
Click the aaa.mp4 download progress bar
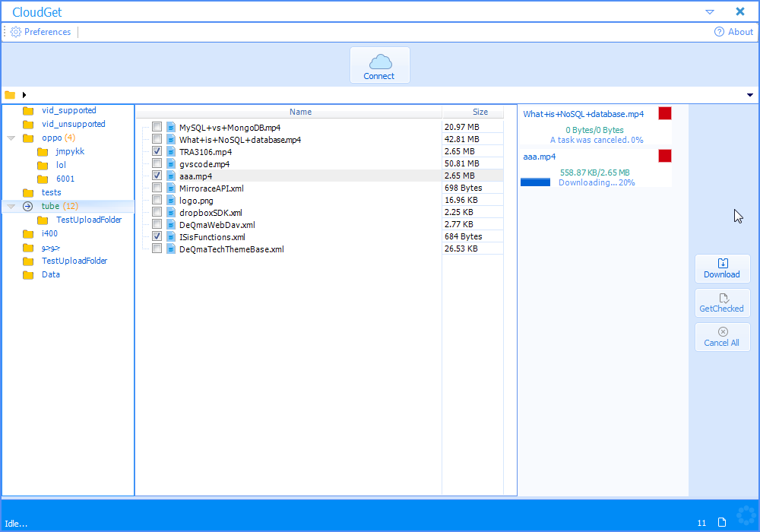click(536, 182)
